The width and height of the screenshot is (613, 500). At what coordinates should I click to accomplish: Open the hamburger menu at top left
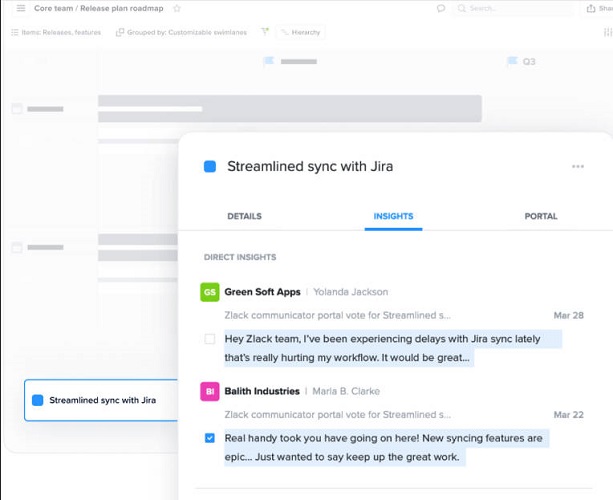pyautogui.click(x=21, y=8)
